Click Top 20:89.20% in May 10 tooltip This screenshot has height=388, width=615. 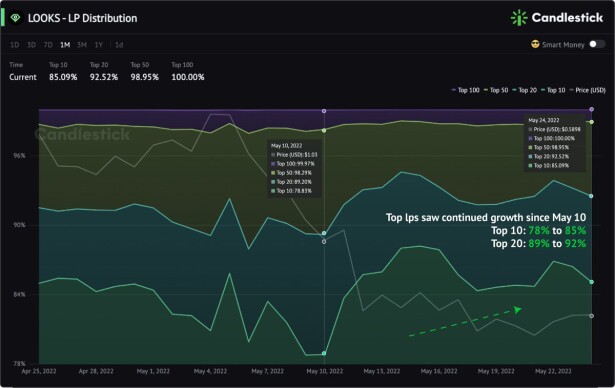(x=291, y=182)
